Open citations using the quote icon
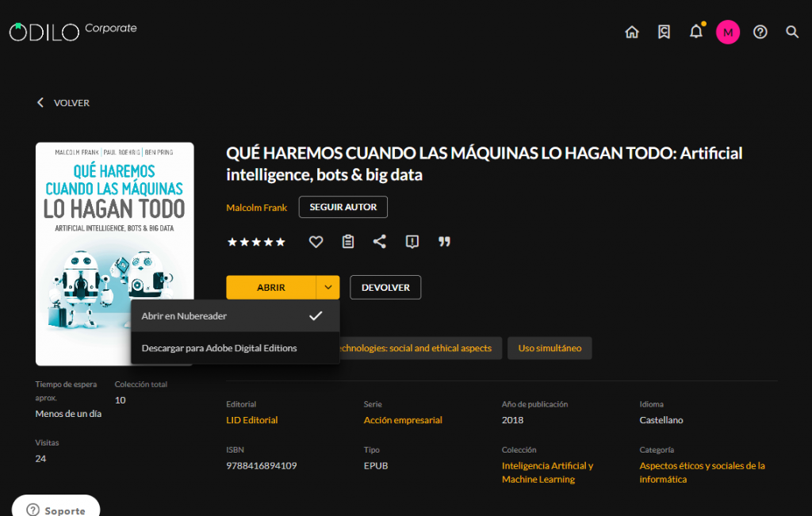This screenshot has height=516, width=812. point(444,242)
